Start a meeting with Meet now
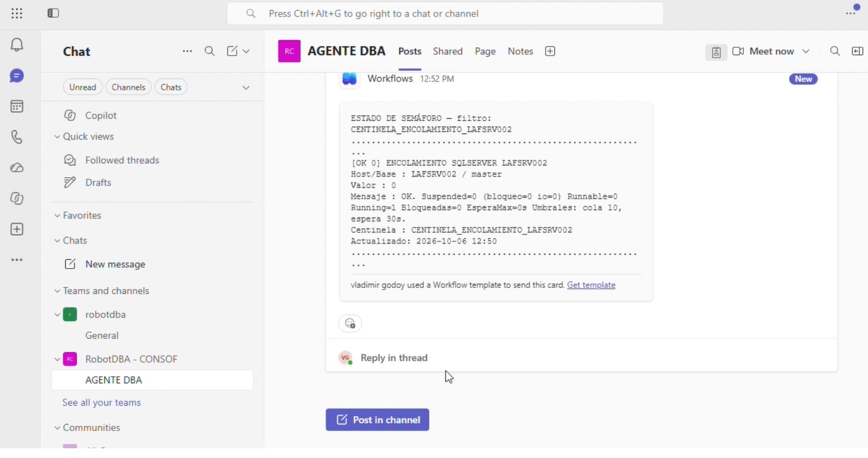The width and height of the screenshot is (868, 458). click(x=764, y=52)
